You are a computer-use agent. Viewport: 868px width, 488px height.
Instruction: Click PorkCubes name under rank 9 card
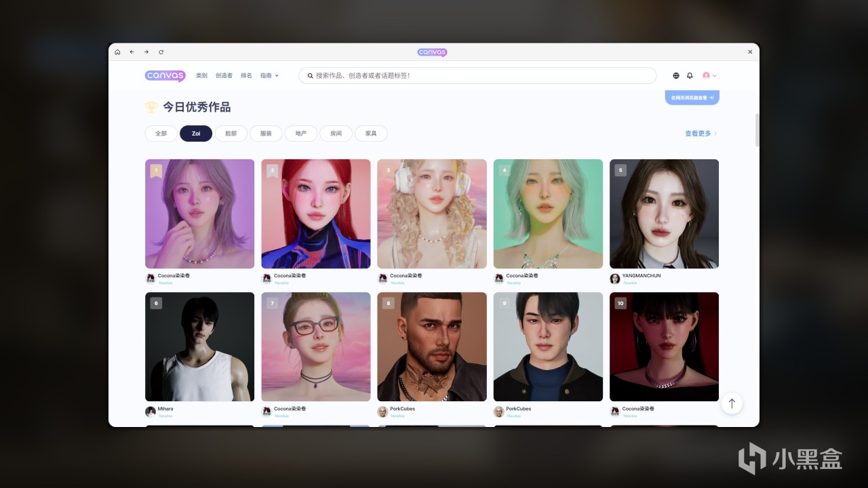pyautogui.click(x=519, y=409)
